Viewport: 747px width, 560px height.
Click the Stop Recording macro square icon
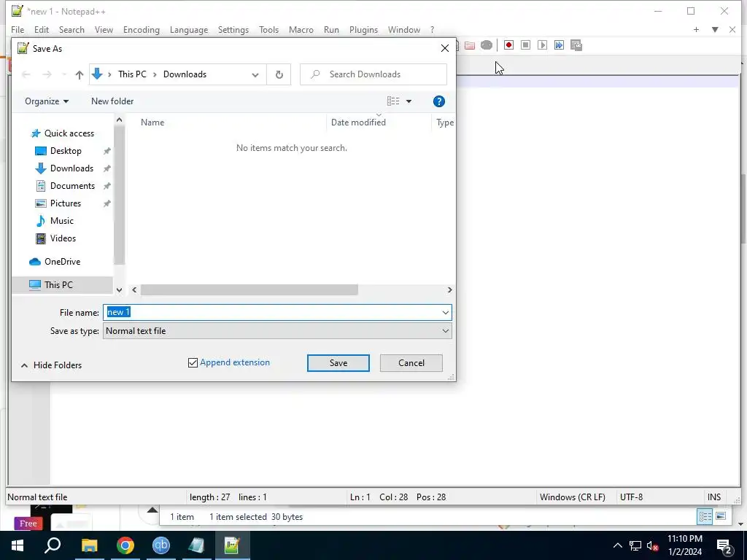525,45
